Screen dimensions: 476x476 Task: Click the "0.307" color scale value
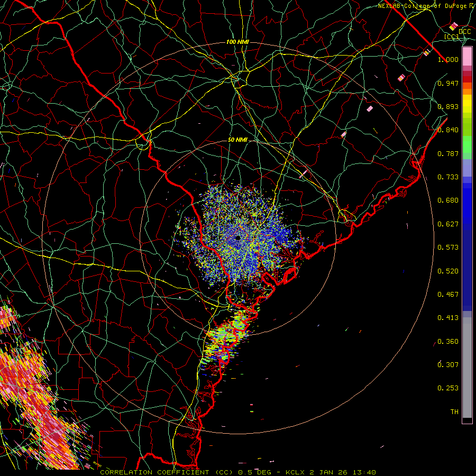pos(448,365)
